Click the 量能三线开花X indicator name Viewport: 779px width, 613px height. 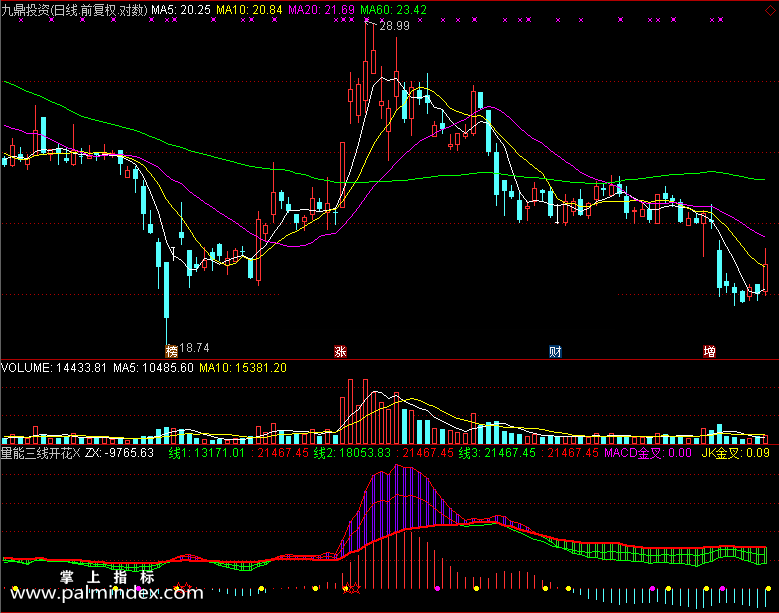coord(40,453)
